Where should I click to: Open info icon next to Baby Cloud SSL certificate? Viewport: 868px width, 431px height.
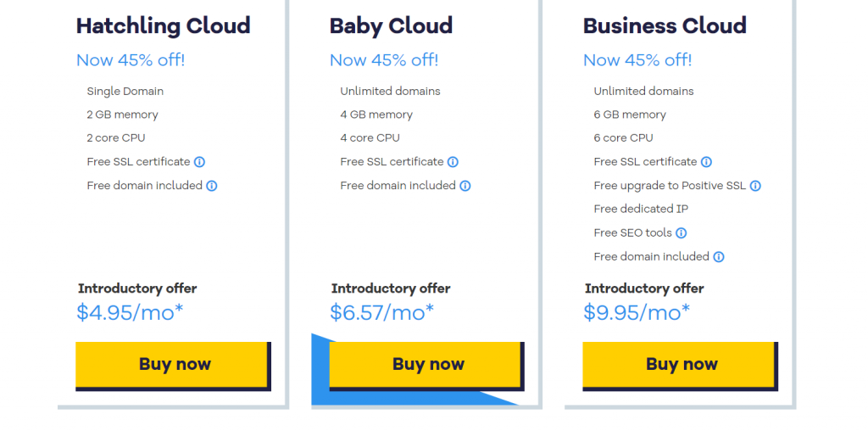[x=453, y=162]
